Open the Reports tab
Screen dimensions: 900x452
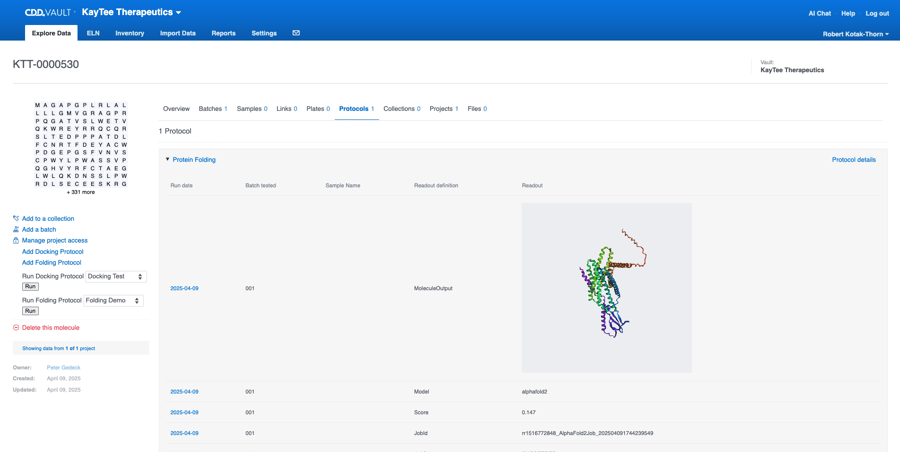(223, 33)
